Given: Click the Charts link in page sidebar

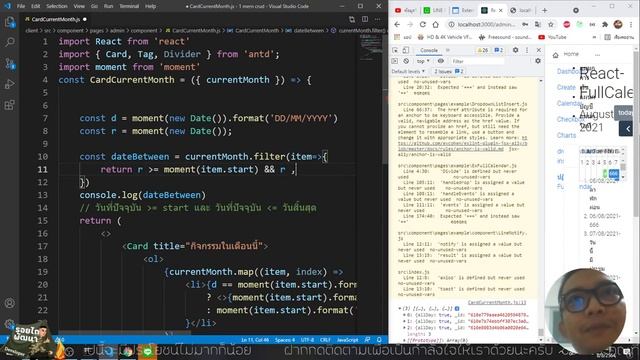Looking at the screenshot, I should click(566, 135).
